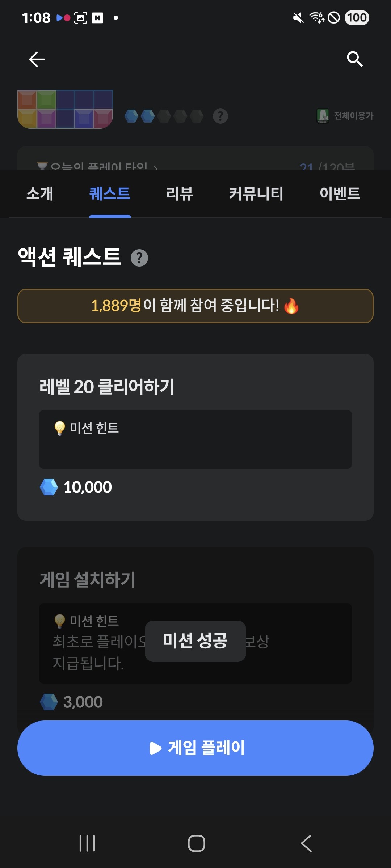
Task: Tap the question mark next to 액션 퀘스트
Action: click(139, 258)
